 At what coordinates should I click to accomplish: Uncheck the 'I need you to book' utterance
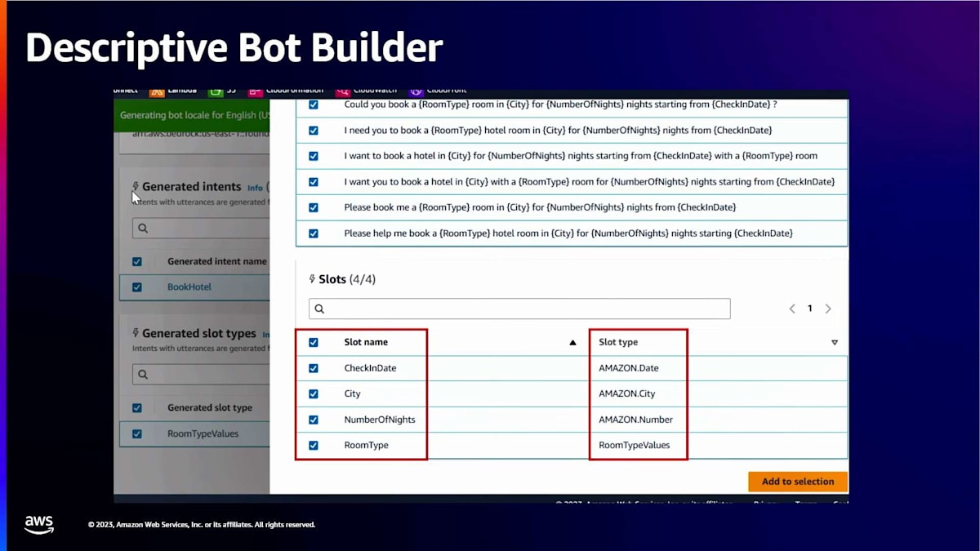pyautogui.click(x=314, y=131)
